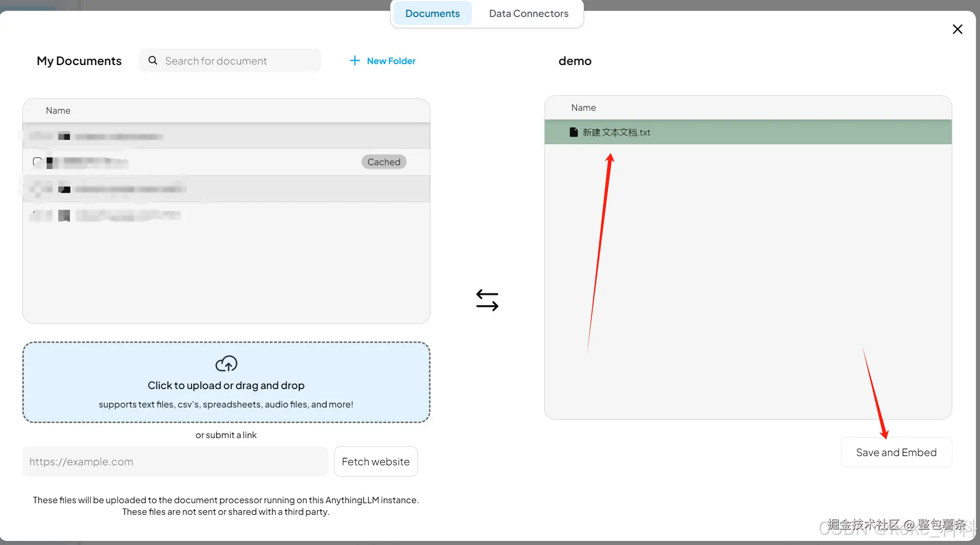Toggle checkbox on the Cached document row
The height and width of the screenshot is (545, 980).
coord(37,162)
